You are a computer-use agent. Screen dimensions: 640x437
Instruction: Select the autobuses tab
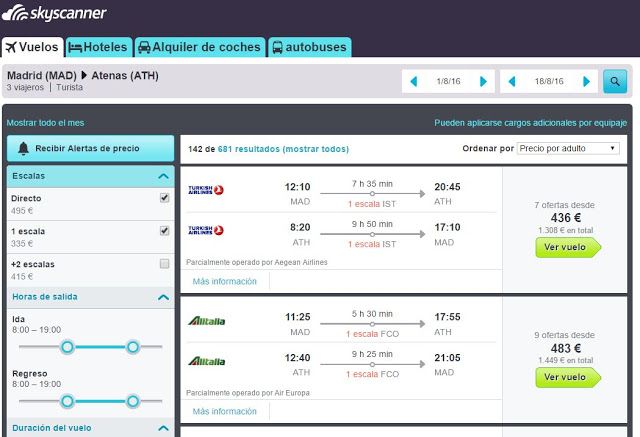click(x=309, y=47)
